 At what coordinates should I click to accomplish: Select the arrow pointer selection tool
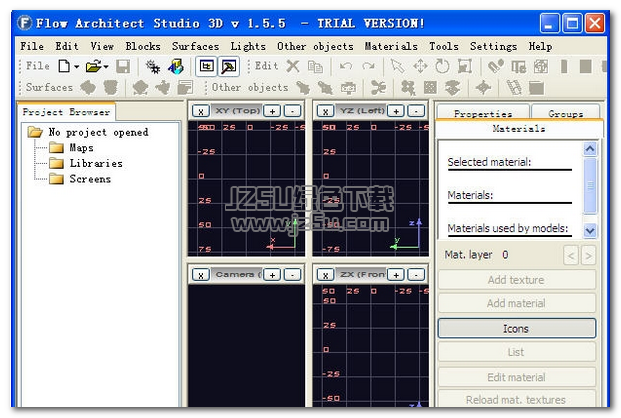point(397,66)
